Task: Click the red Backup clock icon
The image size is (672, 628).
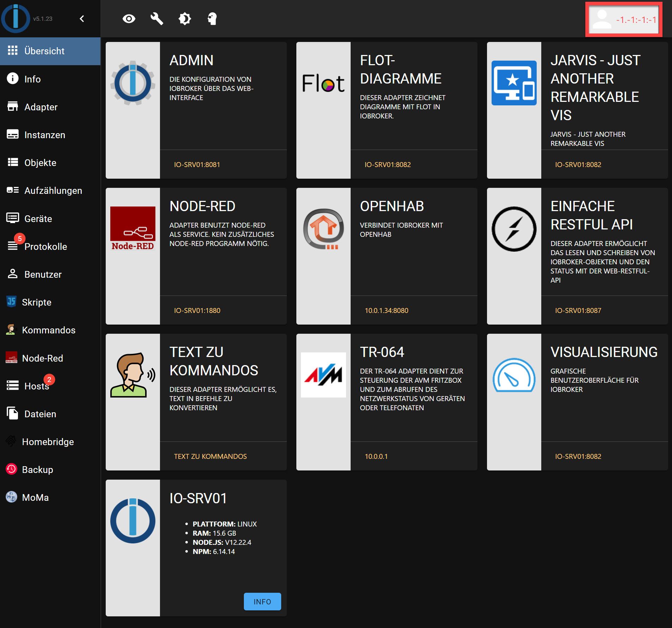Action: click(x=11, y=469)
